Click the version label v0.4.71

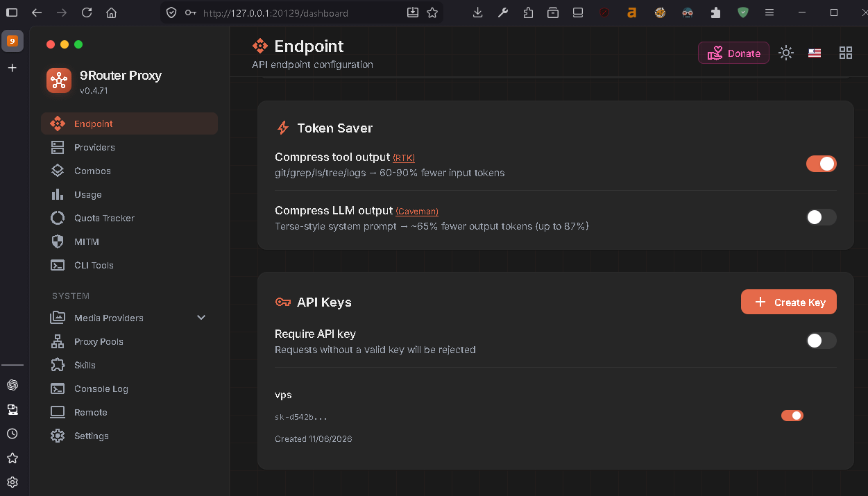pos(93,91)
